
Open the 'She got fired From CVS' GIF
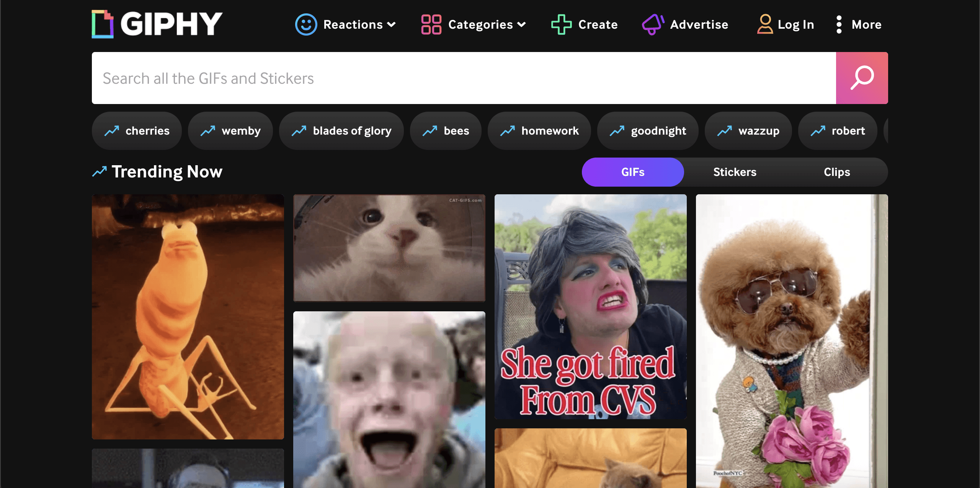pos(590,306)
